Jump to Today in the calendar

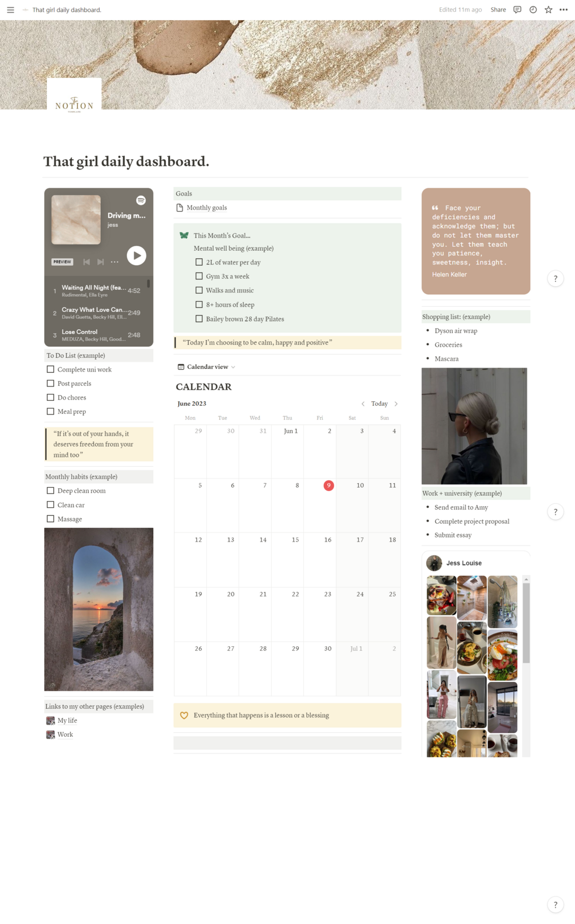[379, 404]
